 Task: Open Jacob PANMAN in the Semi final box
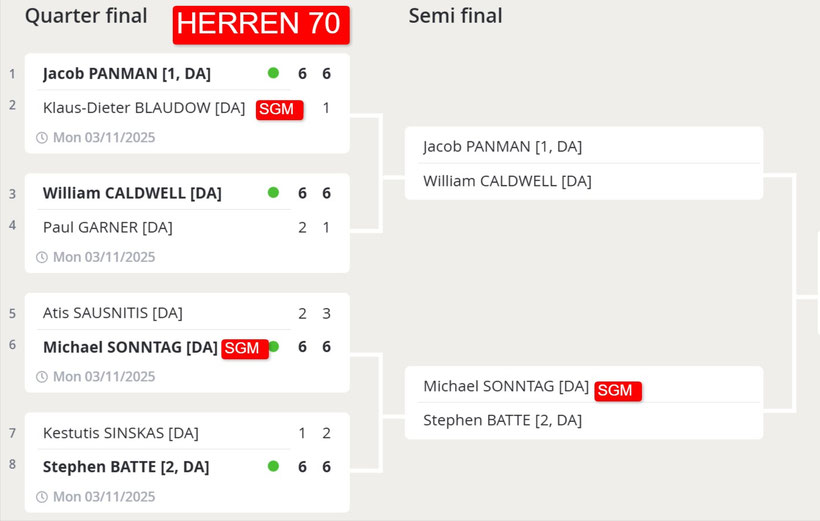(502, 146)
